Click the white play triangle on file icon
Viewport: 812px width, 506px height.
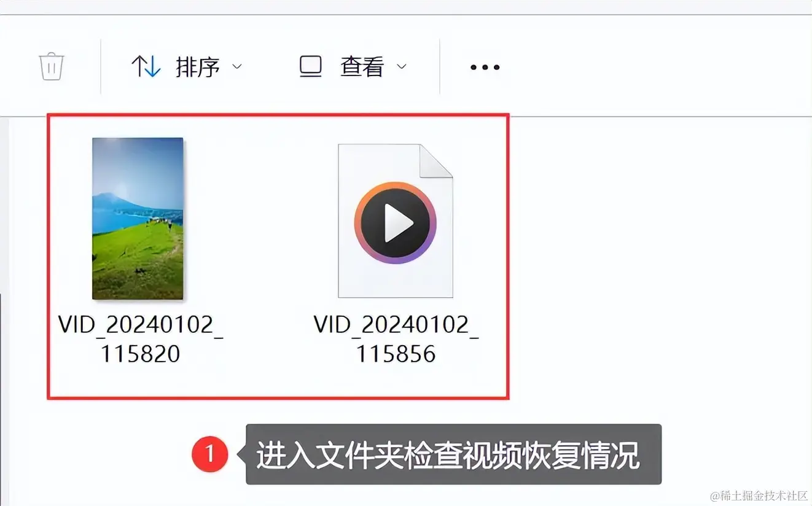[x=398, y=223]
